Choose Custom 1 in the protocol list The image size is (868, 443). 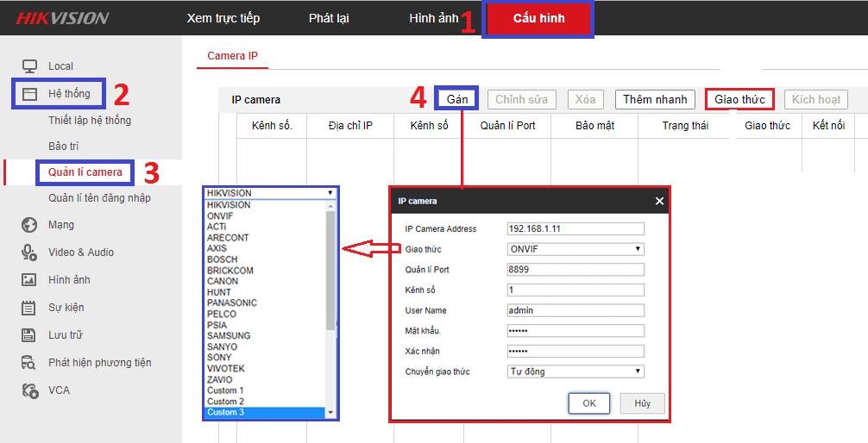(x=225, y=390)
